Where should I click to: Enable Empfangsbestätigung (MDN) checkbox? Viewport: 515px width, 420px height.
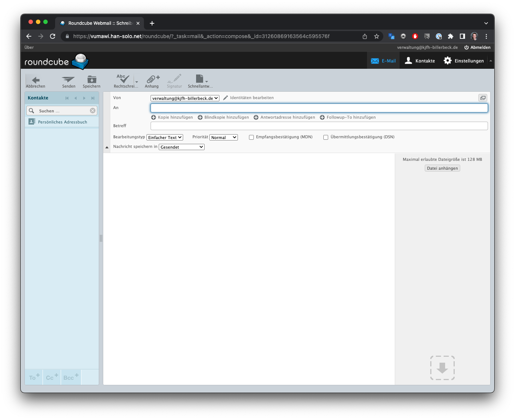pyautogui.click(x=252, y=137)
